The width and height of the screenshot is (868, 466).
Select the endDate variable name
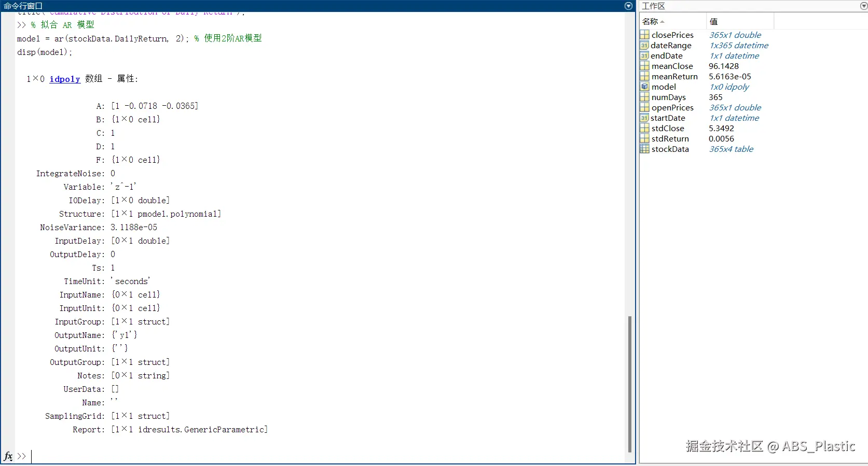point(667,55)
